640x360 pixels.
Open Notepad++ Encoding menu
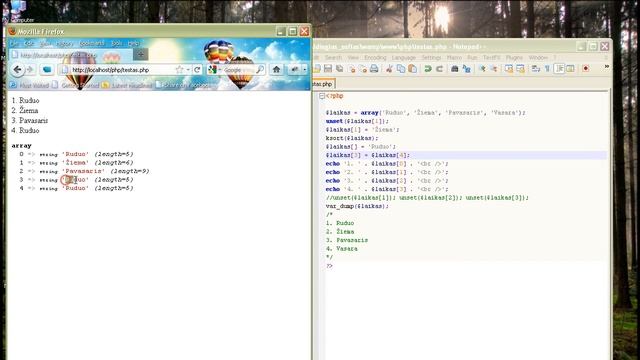point(375,58)
